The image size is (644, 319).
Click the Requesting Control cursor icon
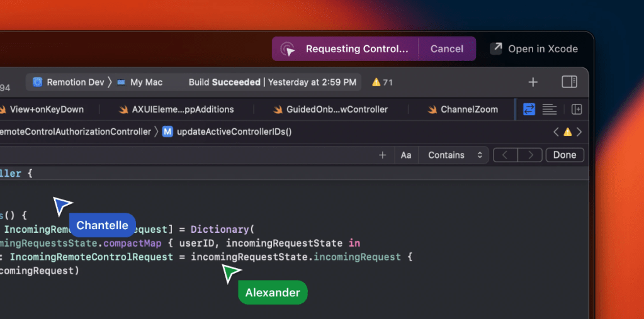[x=288, y=49]
